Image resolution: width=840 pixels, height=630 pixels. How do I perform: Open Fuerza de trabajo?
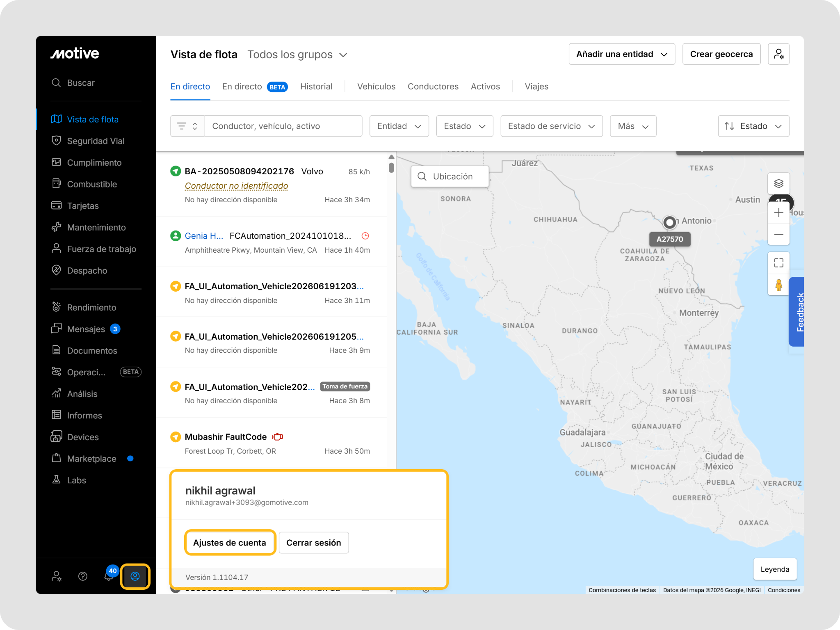[94, 249]
